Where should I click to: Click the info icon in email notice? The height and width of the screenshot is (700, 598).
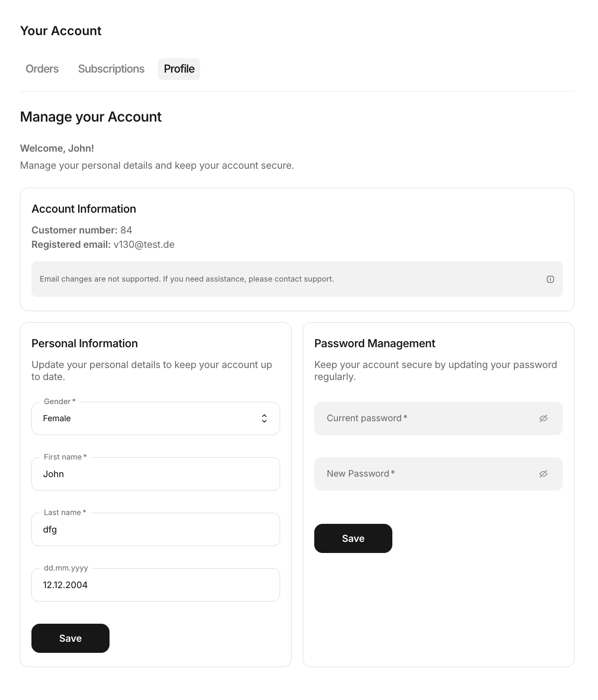(550, 279)
